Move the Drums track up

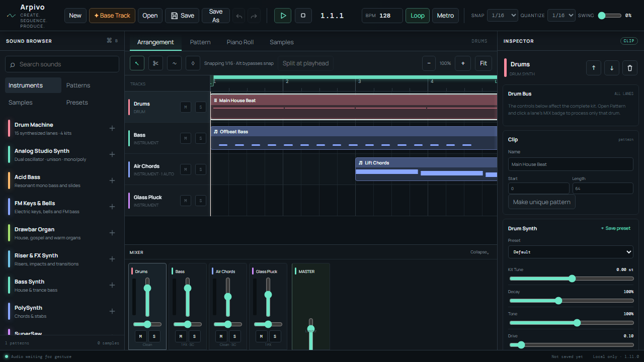click(593, 68)
